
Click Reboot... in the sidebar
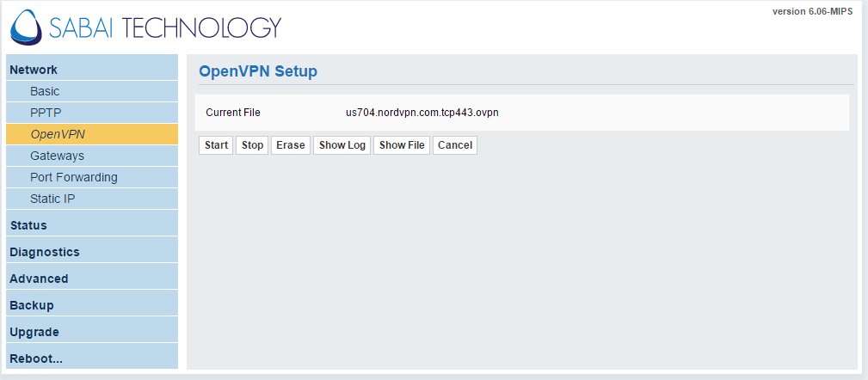click(36, 359)
